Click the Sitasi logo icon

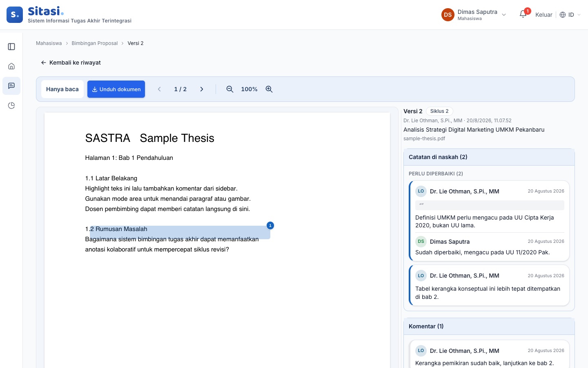click(15, 15)
